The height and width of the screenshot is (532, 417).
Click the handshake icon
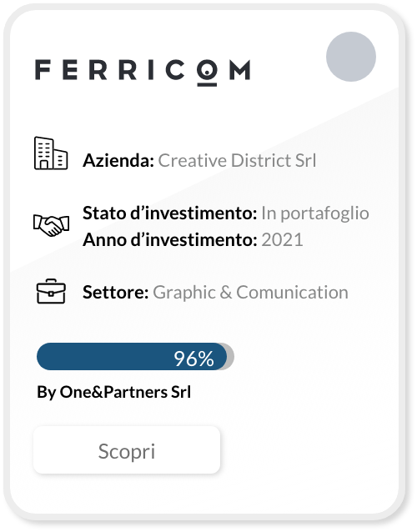point(51,225)
